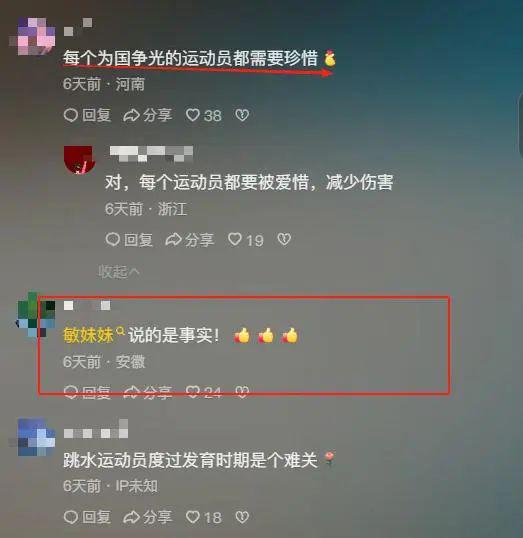
Task: Like the diving comment with 18 likes
Action: tap(204, 517)
